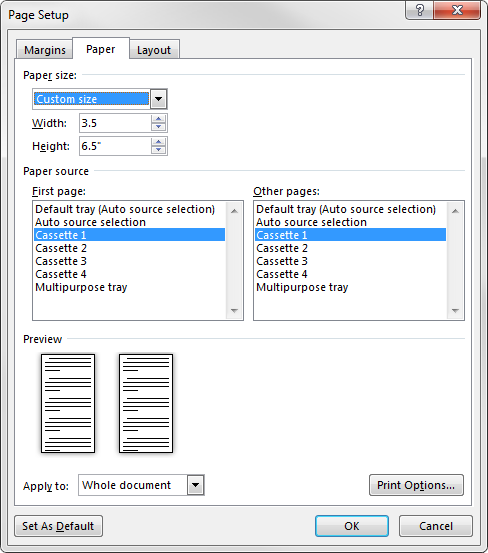The image size is (488, 553).
Task: Select Auto source selection in Other pages list
Action: pyautogui.click(x=350, y=222)
